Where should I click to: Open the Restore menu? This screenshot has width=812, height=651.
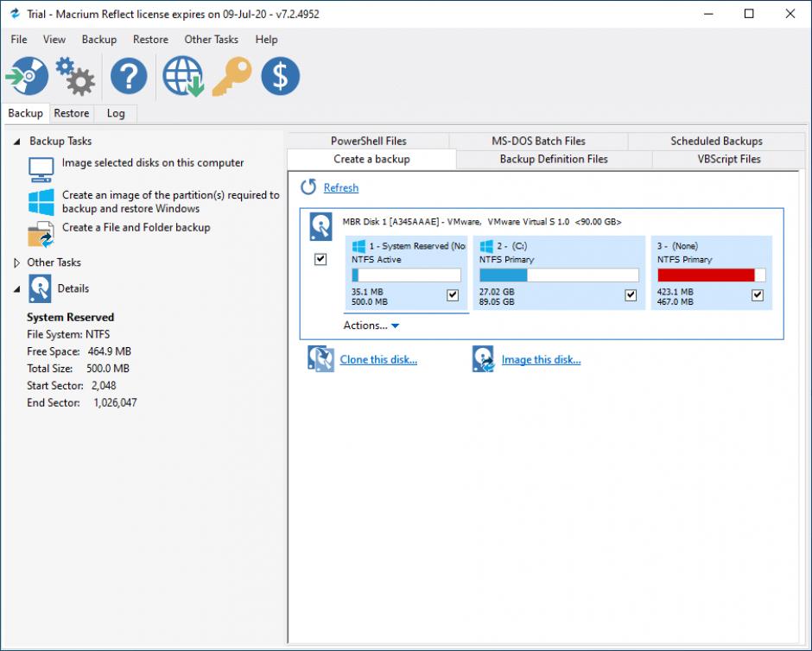pyautogui.click(x=150, y=40)
